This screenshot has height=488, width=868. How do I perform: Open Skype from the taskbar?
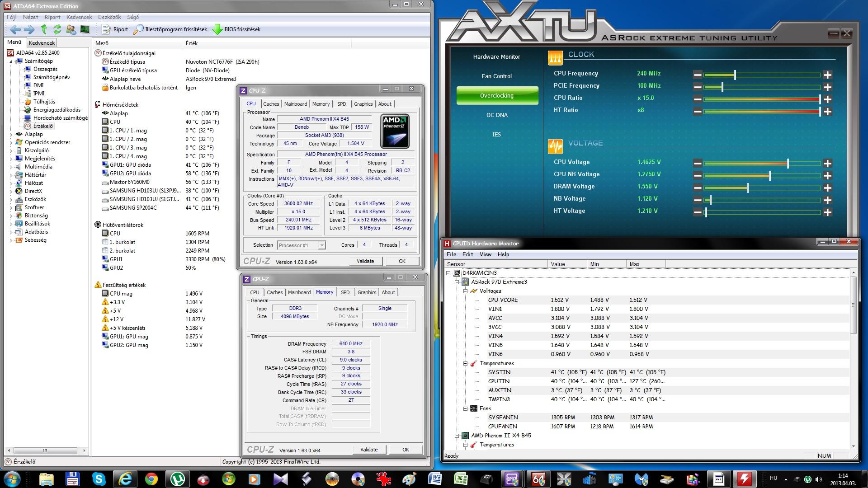coord(99,479)
